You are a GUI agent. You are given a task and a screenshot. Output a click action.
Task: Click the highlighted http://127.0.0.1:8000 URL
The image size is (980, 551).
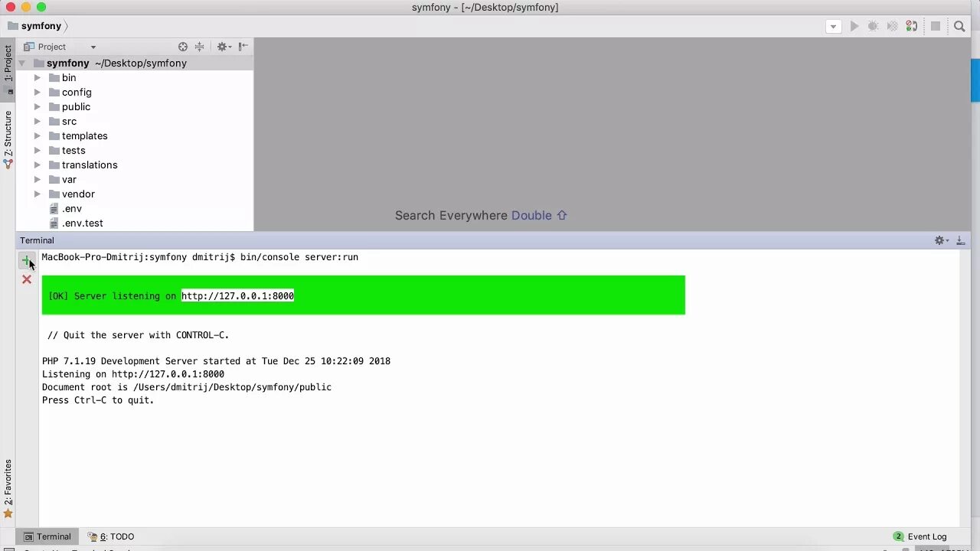click(237, 296)
